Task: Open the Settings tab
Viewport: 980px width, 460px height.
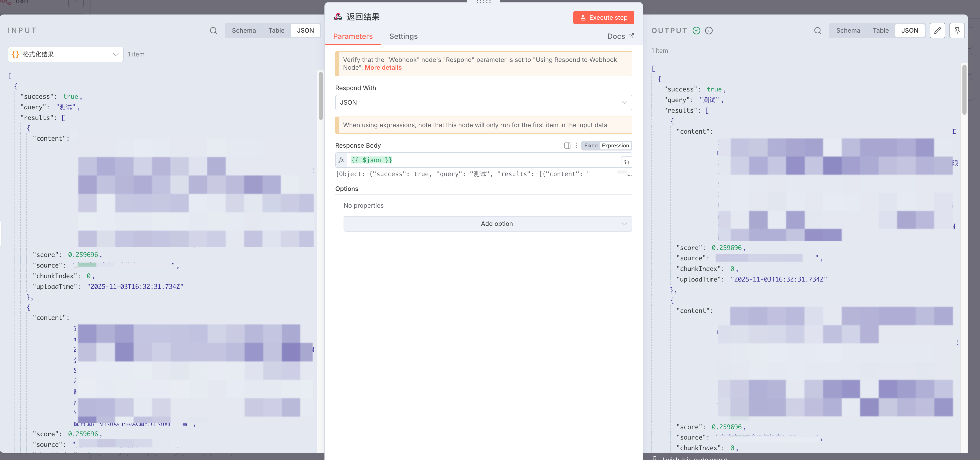Action: (x=403, y=36)
